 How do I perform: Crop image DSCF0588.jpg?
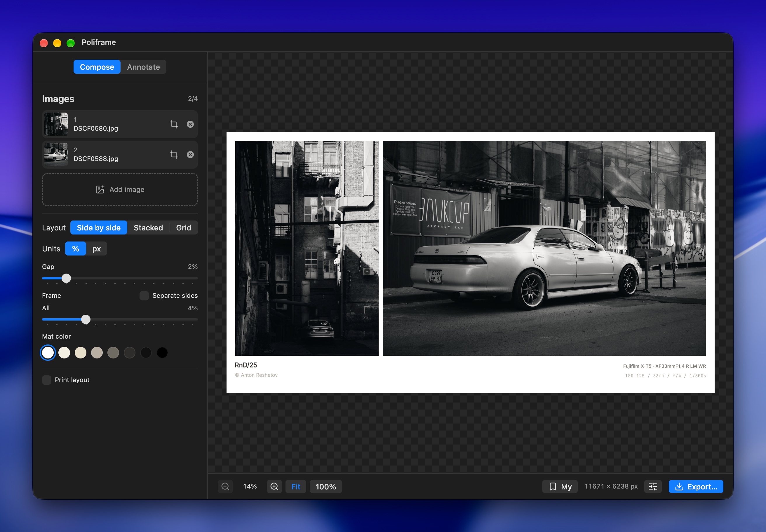[174, 155]
